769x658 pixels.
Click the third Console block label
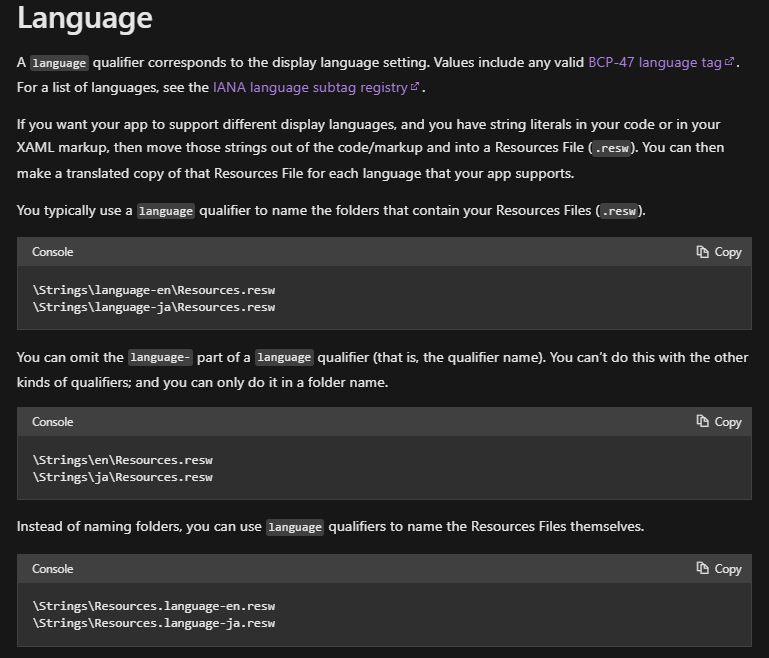(52, 569)
